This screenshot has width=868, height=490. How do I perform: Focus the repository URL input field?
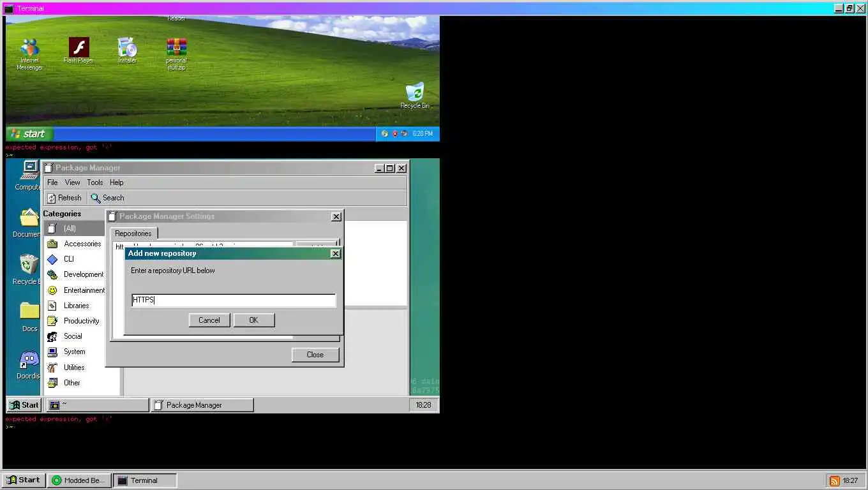(x=234, y=300)
